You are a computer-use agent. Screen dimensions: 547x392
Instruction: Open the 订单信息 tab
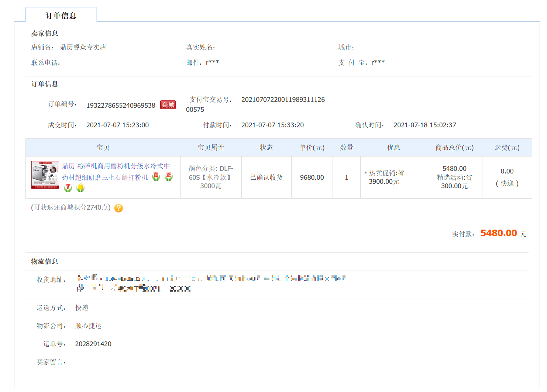(61, 16)
